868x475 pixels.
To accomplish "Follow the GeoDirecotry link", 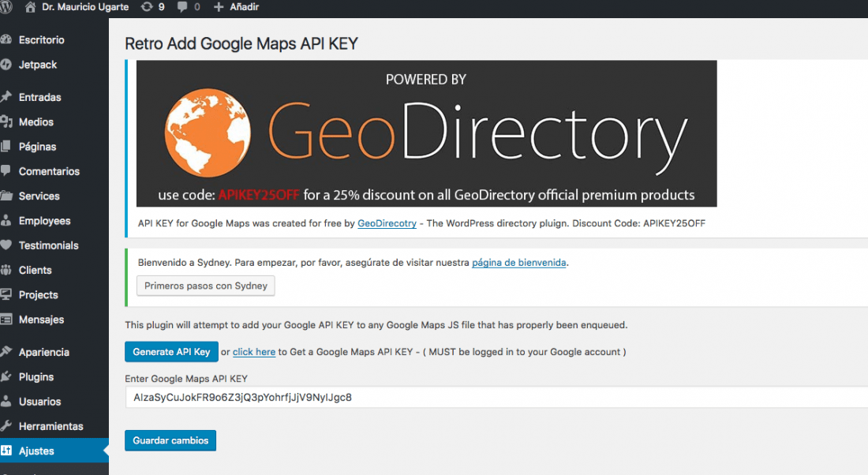I will 387,223.
